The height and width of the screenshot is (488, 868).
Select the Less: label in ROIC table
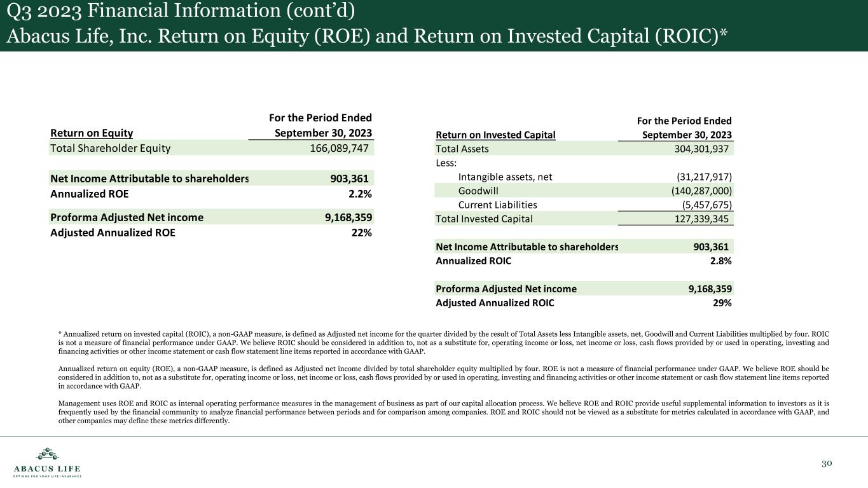tap(446, 163)
